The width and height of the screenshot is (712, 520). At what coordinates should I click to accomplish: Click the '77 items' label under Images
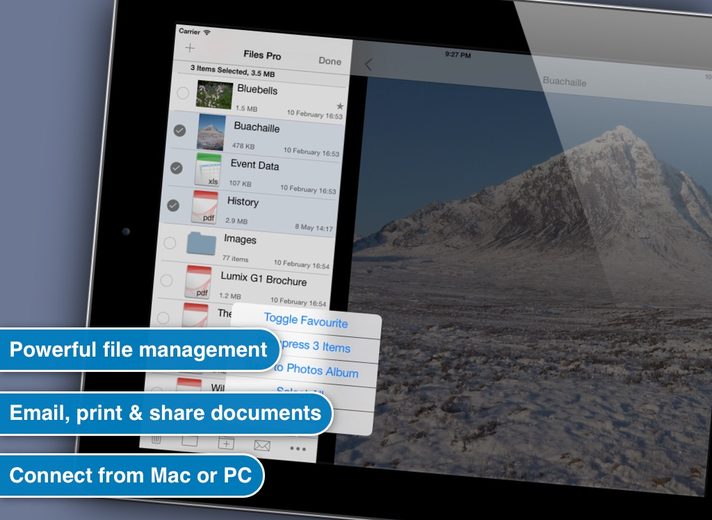click(235, 258)
